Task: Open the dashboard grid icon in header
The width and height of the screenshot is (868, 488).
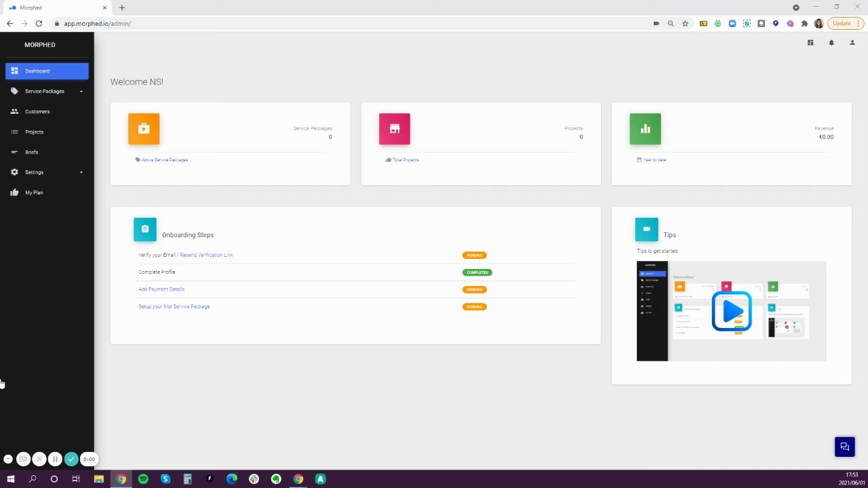Action: tap(810, 43)
